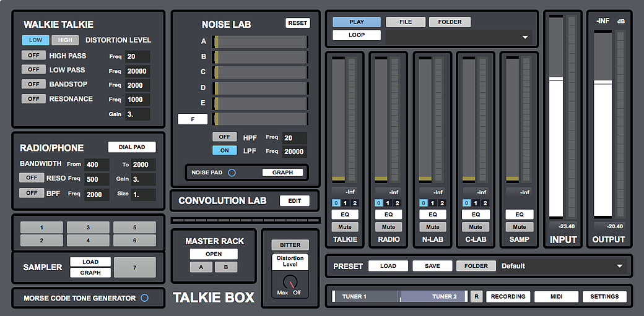
Task: Open the preset Default dropdown
Action: click(619, 266)
